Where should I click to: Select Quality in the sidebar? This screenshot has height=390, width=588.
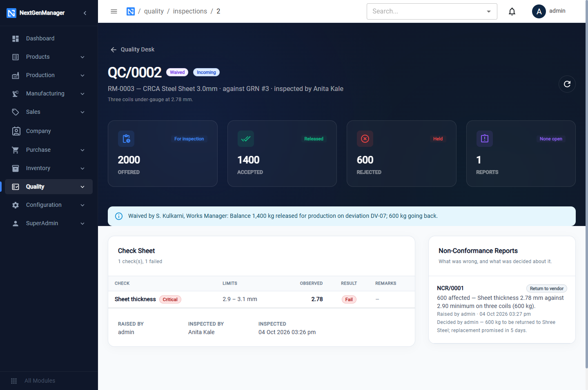tap(49, 186)
